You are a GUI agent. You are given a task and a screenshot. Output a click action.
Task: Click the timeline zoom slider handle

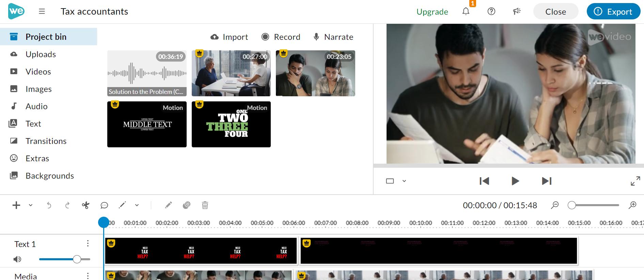coord(572,205)
